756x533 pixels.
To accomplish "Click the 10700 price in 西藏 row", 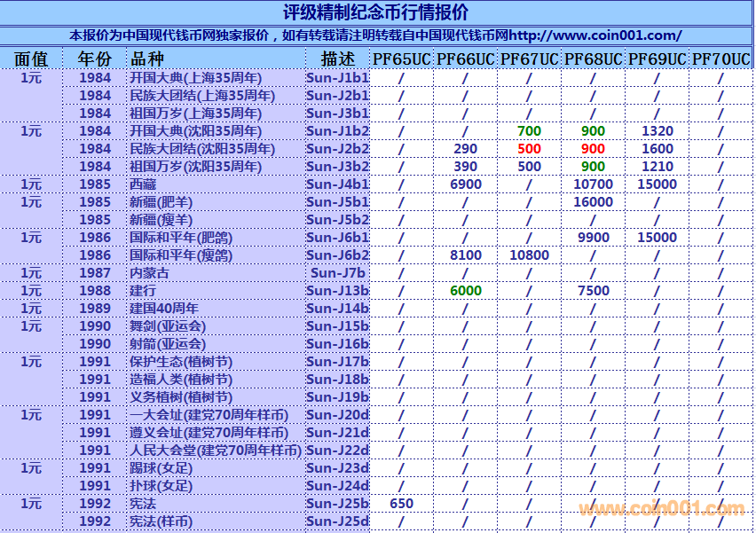I will tap(593, 184).
